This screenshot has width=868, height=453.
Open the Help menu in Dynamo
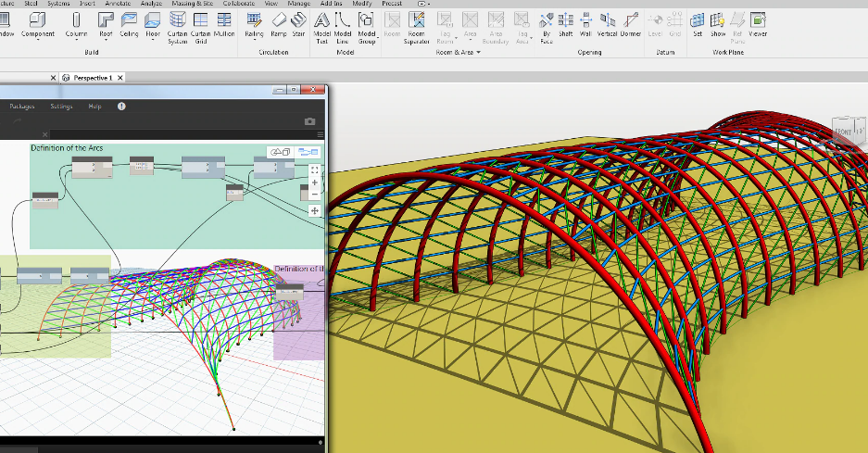pyautogui.click(x=94, y=107)
